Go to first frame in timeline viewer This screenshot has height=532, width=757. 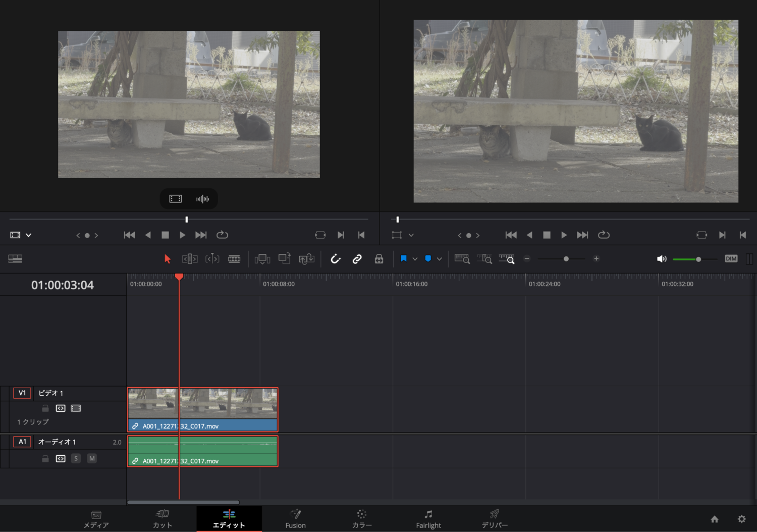(511, 235)
